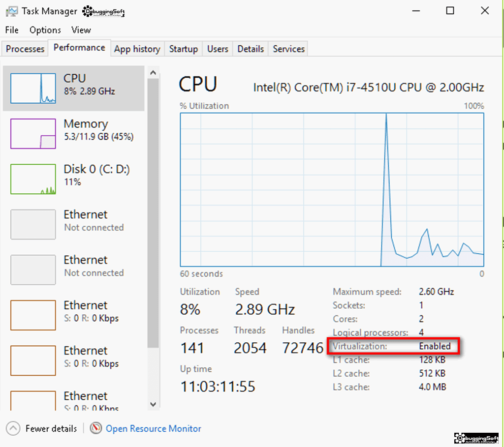The height and width of the screenshot is (447, 504).
Task: Open the Options menu
Action: [x=45, y=30]
